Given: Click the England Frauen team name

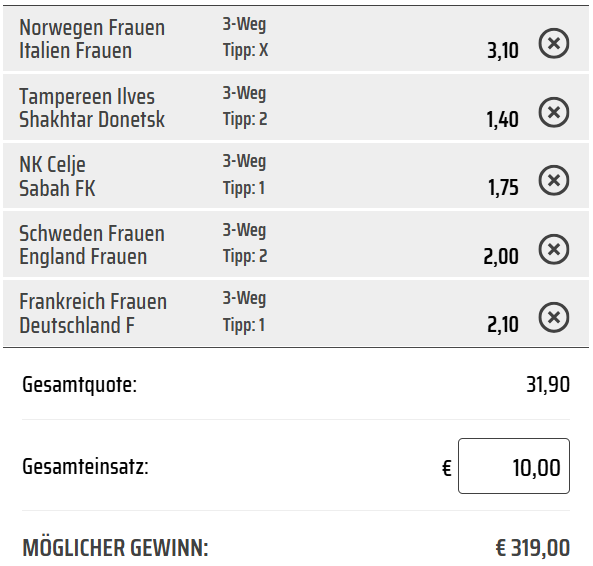Looking at the screenshot, I should coord(83,257).
